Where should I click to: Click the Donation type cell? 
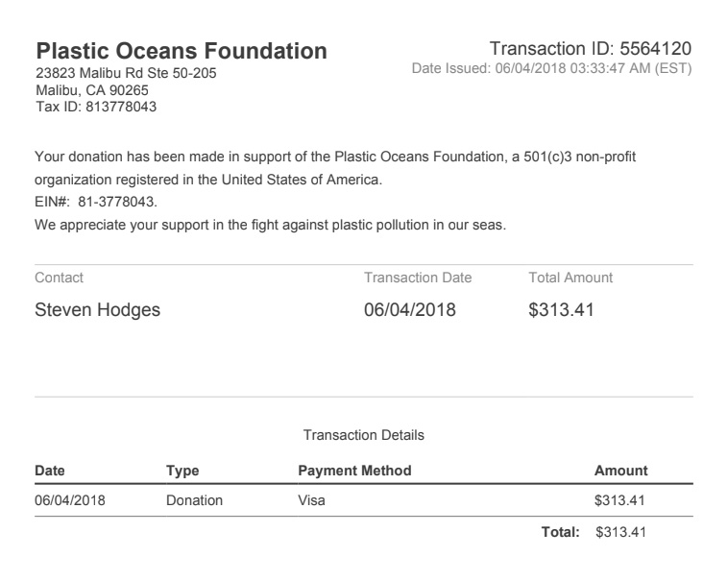[195, 500]
